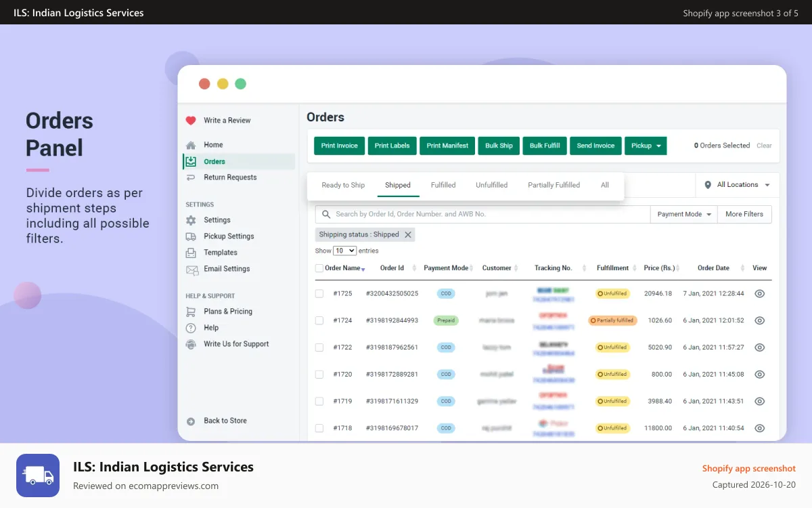View order #1725 via eye icon
Screen dimensions: 812x508
click(x=760, y=293)
